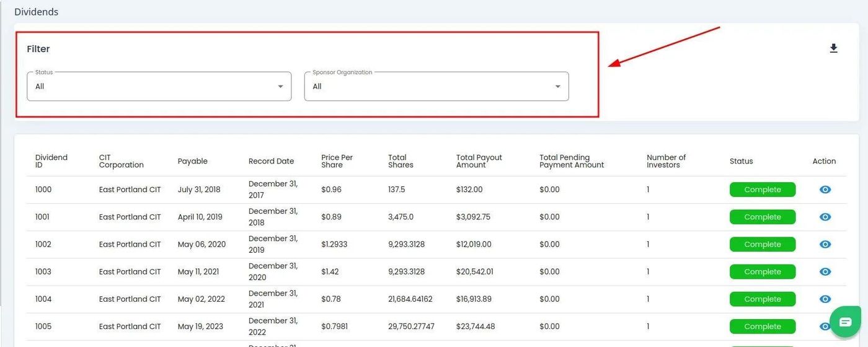Click the Payable column header
The image size is (868, 347).
(192, 161)
